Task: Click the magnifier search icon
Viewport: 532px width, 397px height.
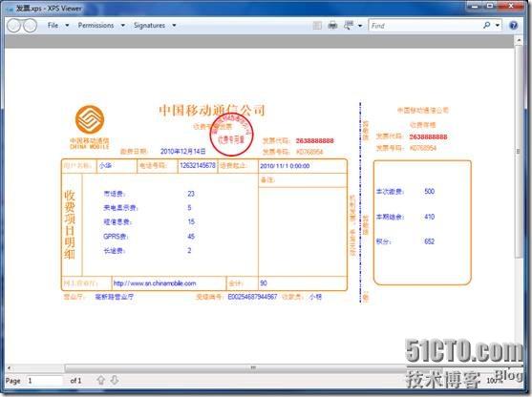Action: pos(487,25)
